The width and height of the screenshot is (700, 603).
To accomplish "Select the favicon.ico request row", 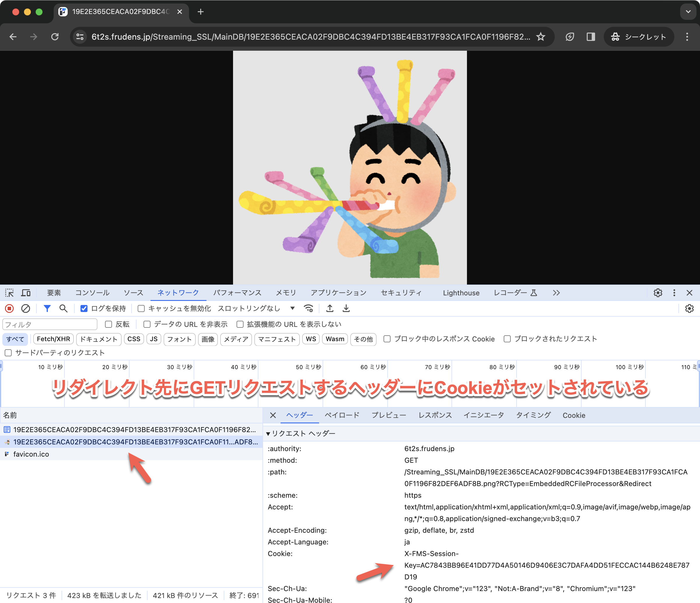I will point(131,454).
